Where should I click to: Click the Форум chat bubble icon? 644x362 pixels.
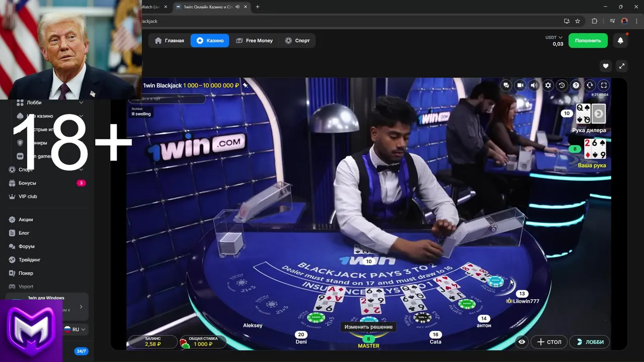click(13, 247)
